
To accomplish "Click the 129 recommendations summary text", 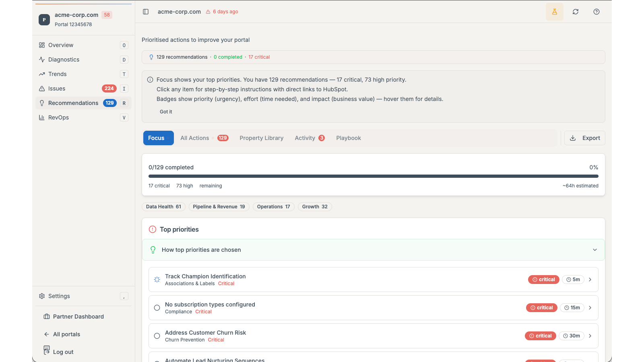I will tap(182, 57).
